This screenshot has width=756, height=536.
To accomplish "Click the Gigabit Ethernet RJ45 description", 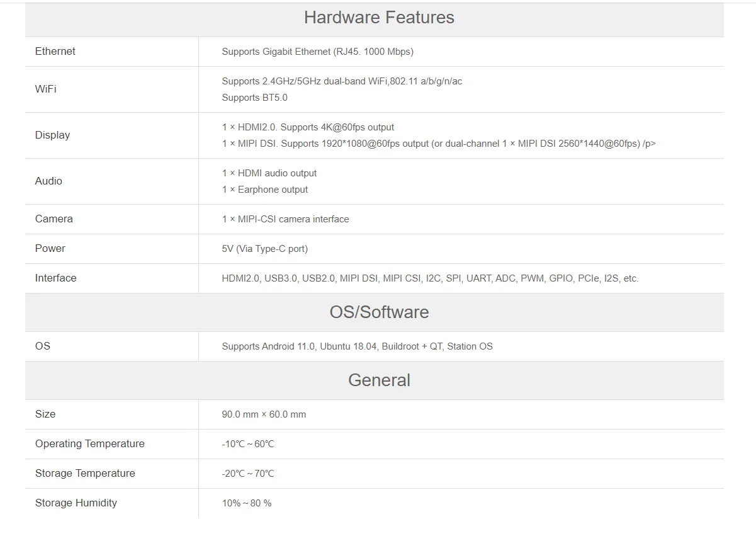I will coord(317,52).
